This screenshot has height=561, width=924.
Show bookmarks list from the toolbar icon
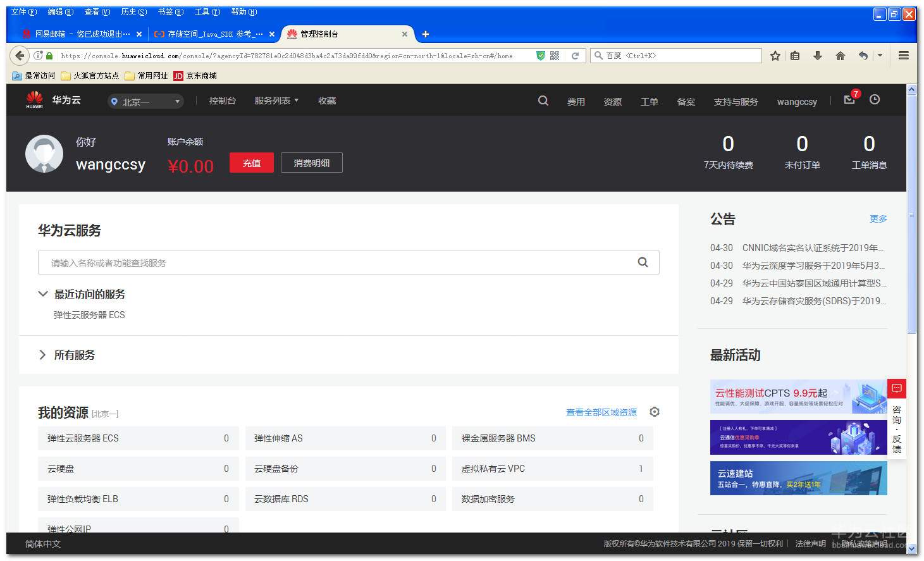[795, 56]
